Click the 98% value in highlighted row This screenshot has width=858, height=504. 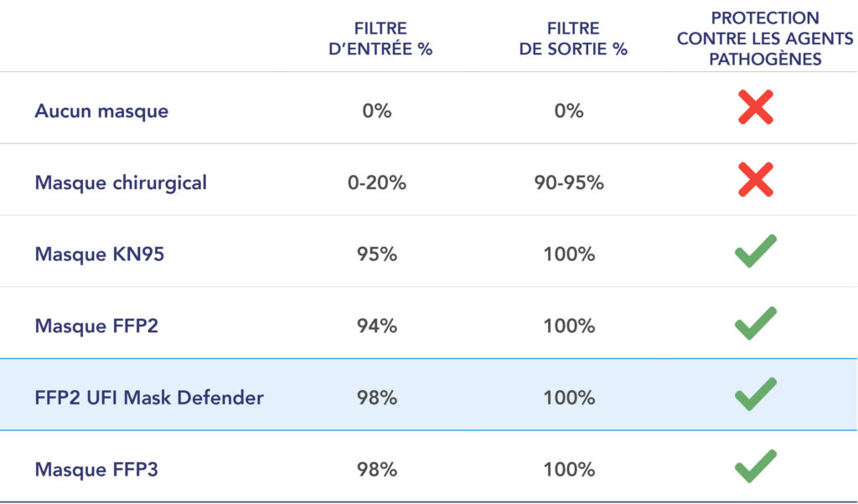coord(377,398)
